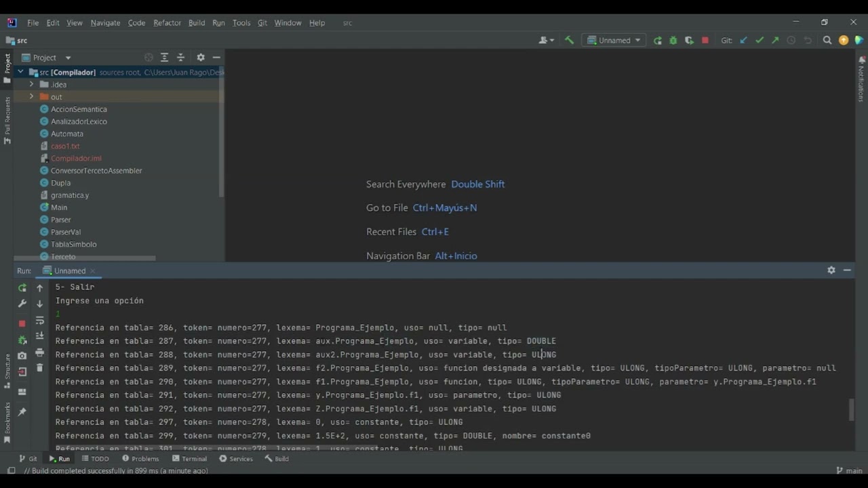Run with coverage using the shield icon
The width and height of the screenshot is (868, 488).
pyautogui.click(x=689, y=40)
